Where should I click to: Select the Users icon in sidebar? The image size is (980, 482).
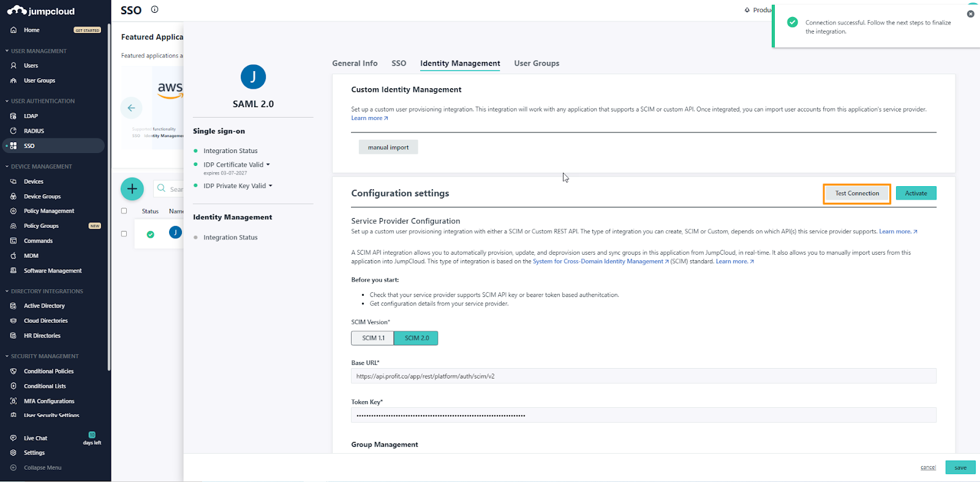pyautogui.click(x=13, y=66)
